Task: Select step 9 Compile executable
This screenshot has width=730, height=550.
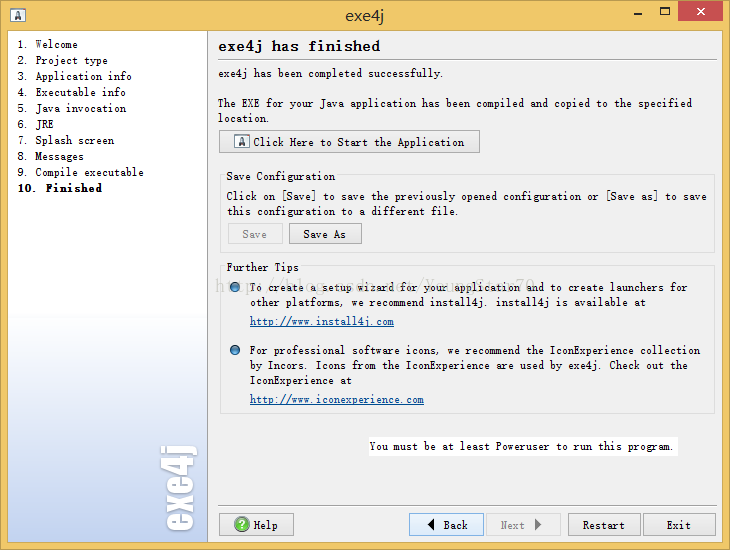Action: click(81, 172)
